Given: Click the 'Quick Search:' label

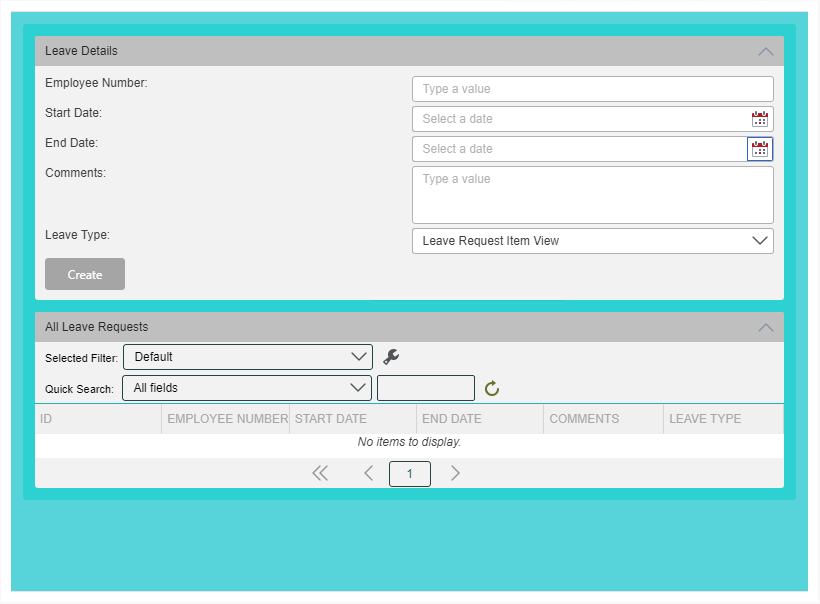Looking at the screenshot, I should [x=79, y=389].
